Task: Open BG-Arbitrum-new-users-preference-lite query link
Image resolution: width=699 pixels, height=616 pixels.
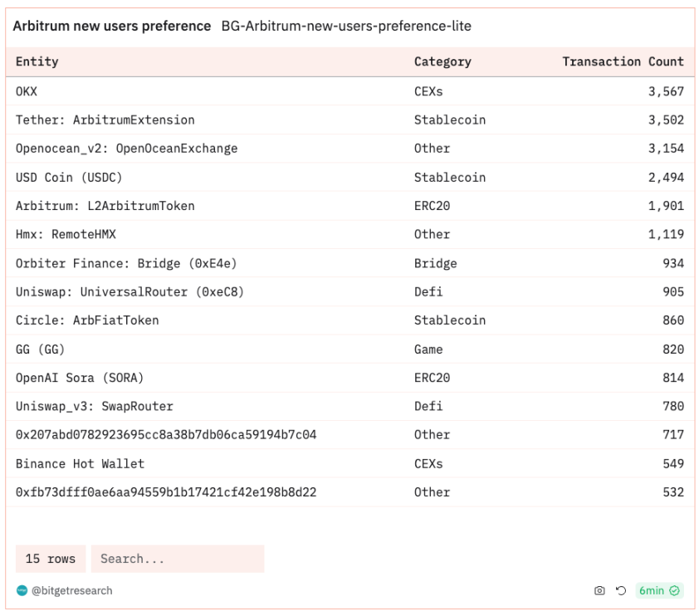Action: pyautogui.click(x=346, y=26)
